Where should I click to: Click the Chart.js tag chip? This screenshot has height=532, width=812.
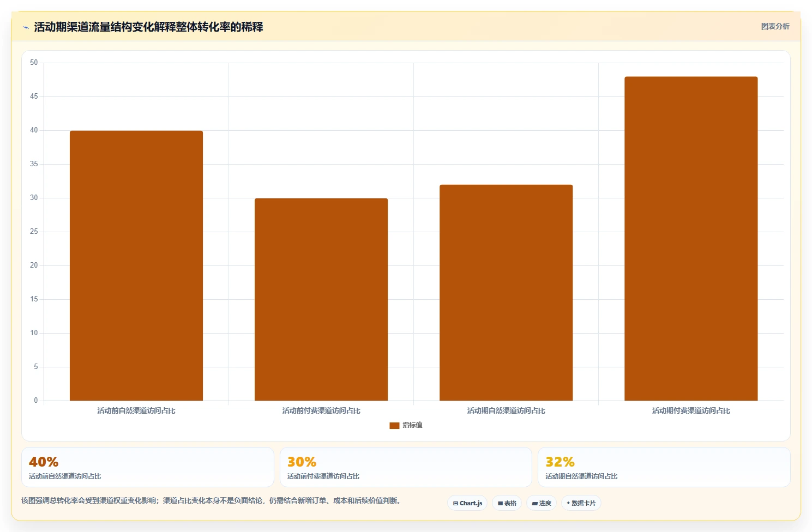point(467,503)
